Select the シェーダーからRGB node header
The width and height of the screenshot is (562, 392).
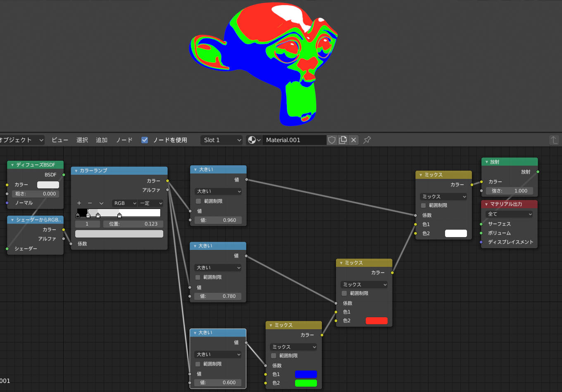click(x=35, y=220)
